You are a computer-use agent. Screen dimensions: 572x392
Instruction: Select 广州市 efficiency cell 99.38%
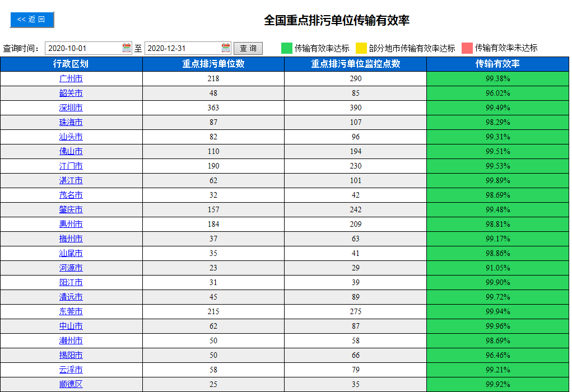pos(497,79)
